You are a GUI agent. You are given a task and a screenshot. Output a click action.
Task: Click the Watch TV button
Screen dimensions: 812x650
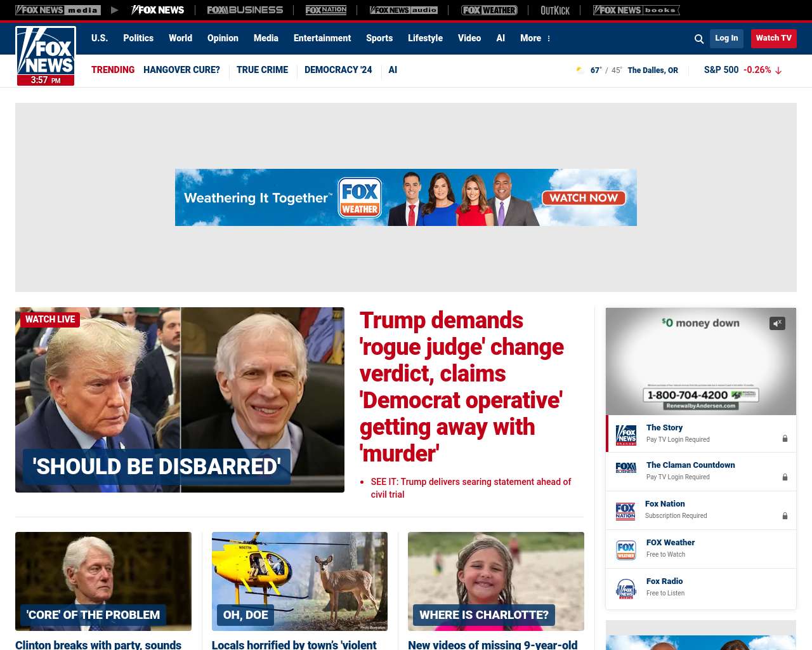pos(773,38)
